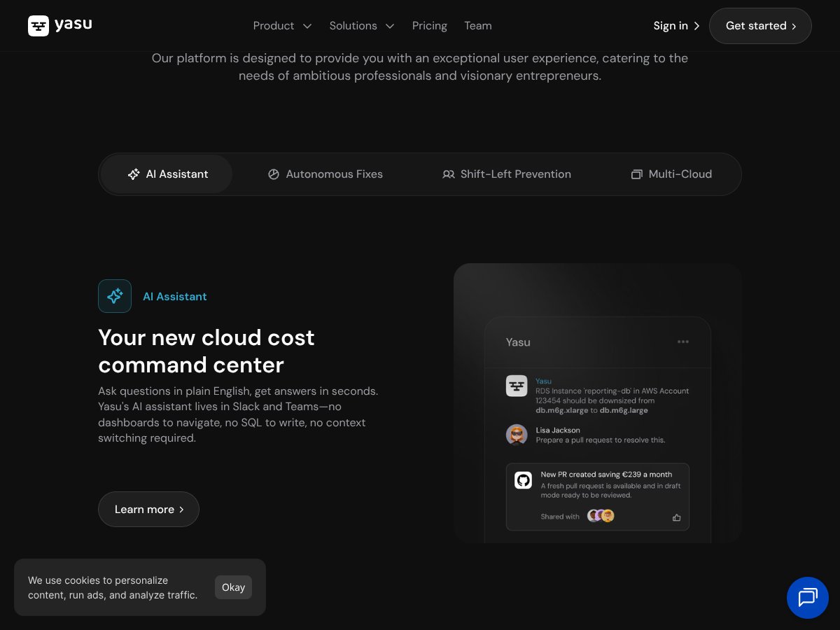Viewport: 840px width, 630px height.
Task: Select the AI Assistant tab
Action: (x=167, y=174)
